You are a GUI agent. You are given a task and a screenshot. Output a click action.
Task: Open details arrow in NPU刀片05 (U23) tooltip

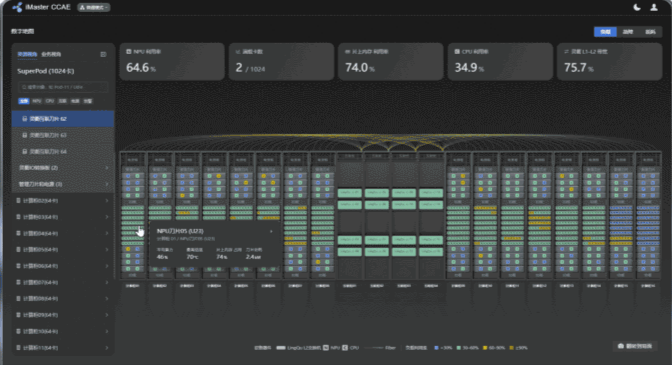(271, 231)
